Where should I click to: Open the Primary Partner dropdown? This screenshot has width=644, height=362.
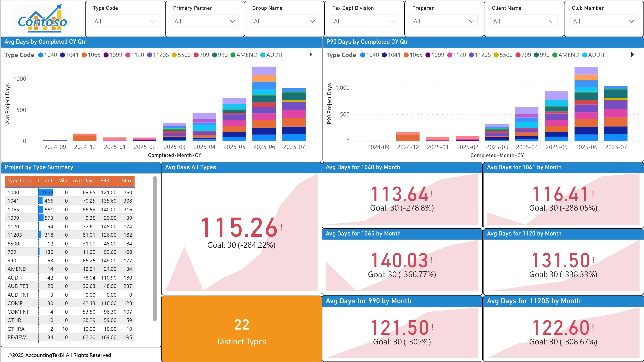pyautogui.click(x=205, y=21)
